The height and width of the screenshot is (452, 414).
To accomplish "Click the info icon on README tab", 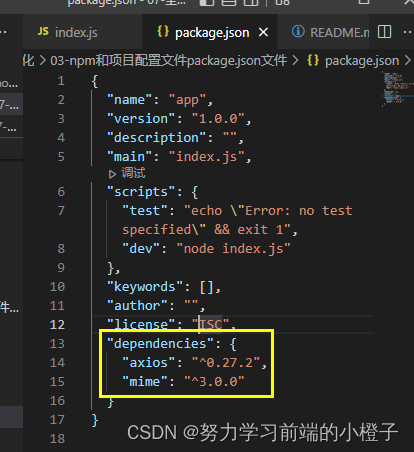I will tap(298, 32).
